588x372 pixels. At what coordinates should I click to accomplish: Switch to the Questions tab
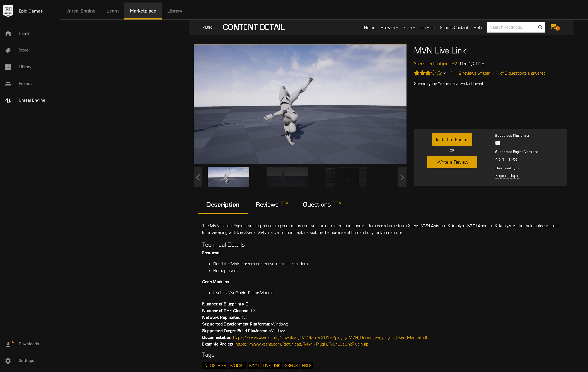coord(317,204)
